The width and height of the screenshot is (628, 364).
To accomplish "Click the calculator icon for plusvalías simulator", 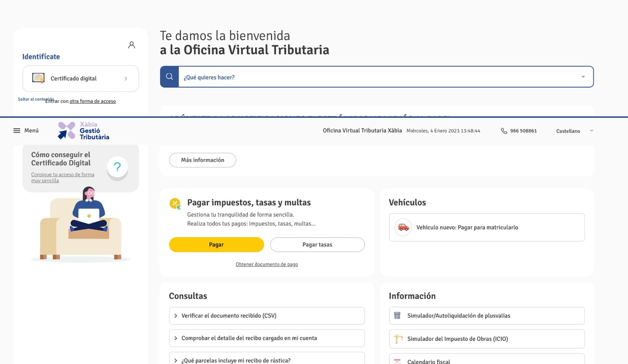I will pos(397,316).
